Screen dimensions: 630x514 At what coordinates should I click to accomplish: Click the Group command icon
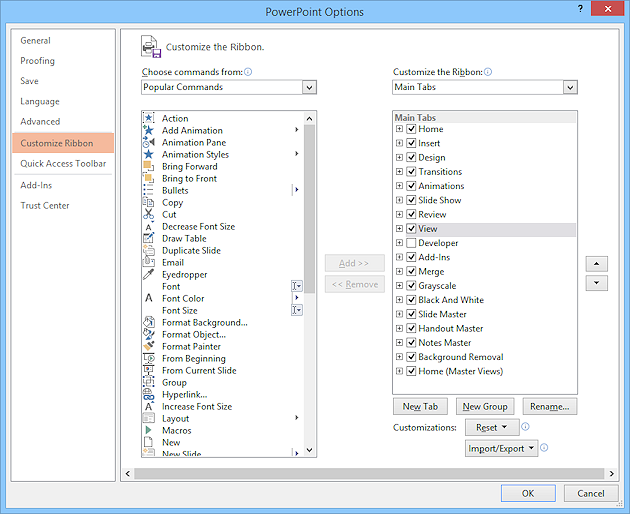(x=149, y=382)
